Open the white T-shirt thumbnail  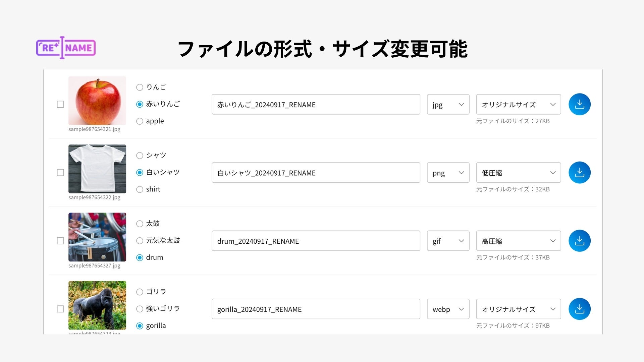pyautogui.click(x=97, y=169)
